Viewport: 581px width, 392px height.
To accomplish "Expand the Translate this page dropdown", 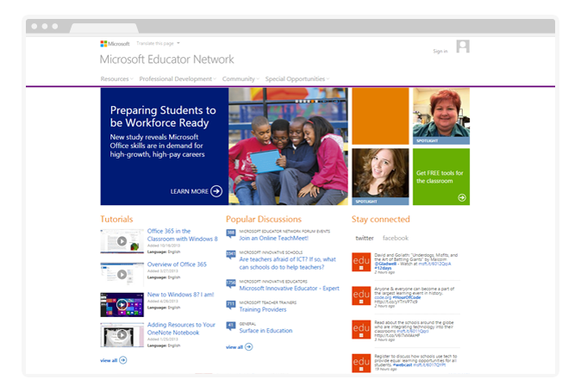I will (159, 43).
